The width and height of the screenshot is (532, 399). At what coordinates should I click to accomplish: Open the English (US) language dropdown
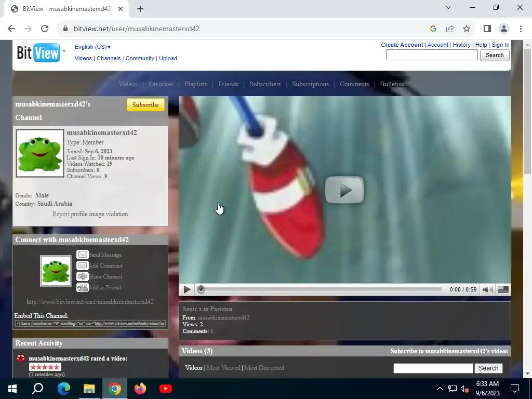[92, 47]
